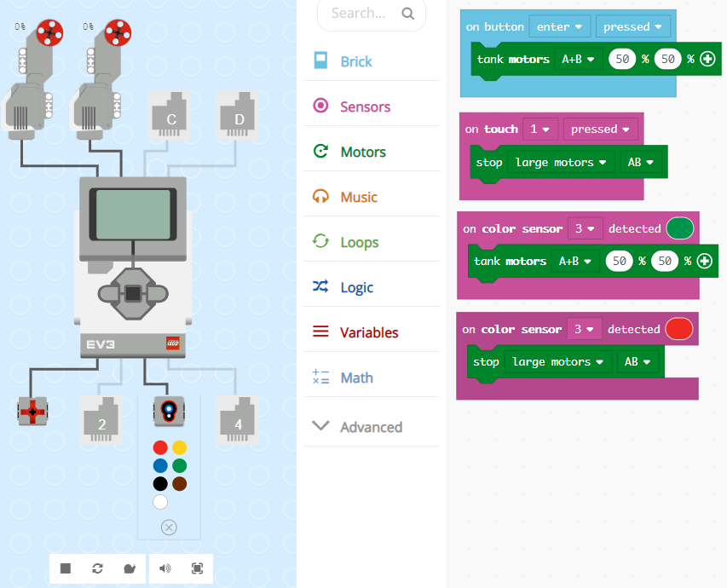Edit first 50% value in on button block
This screenshot has width=727, height=588.
tap(622, 59)
